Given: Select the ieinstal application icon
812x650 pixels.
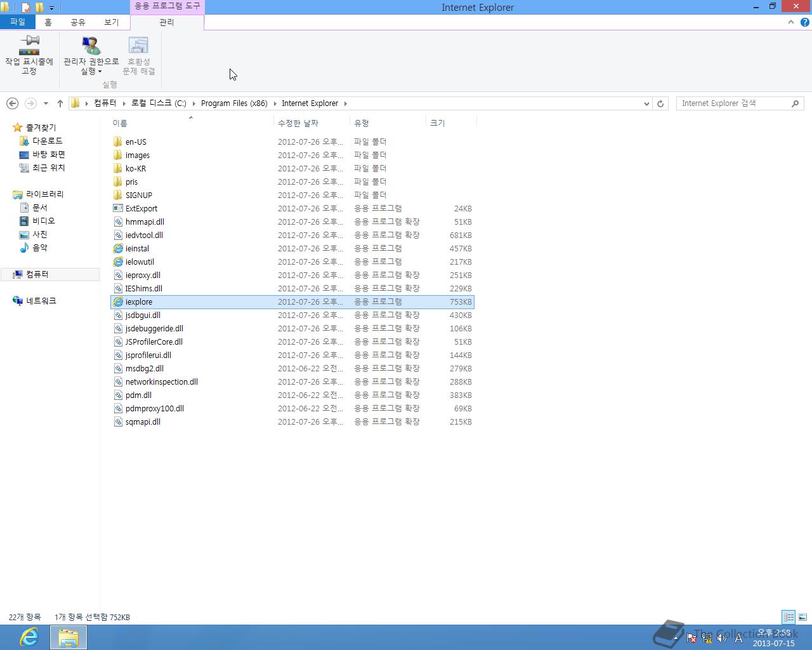Looking at the screenshot, I should [x=118, y=248].
